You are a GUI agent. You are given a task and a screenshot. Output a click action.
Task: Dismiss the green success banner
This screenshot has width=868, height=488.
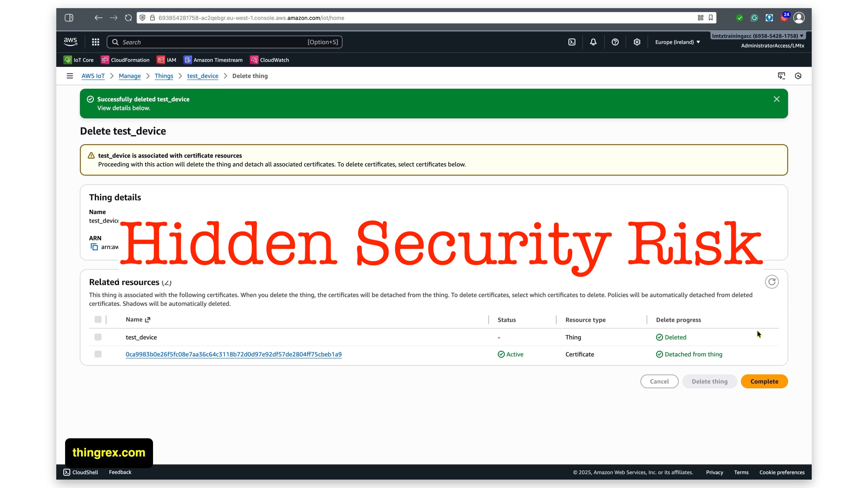coord(776,99)
